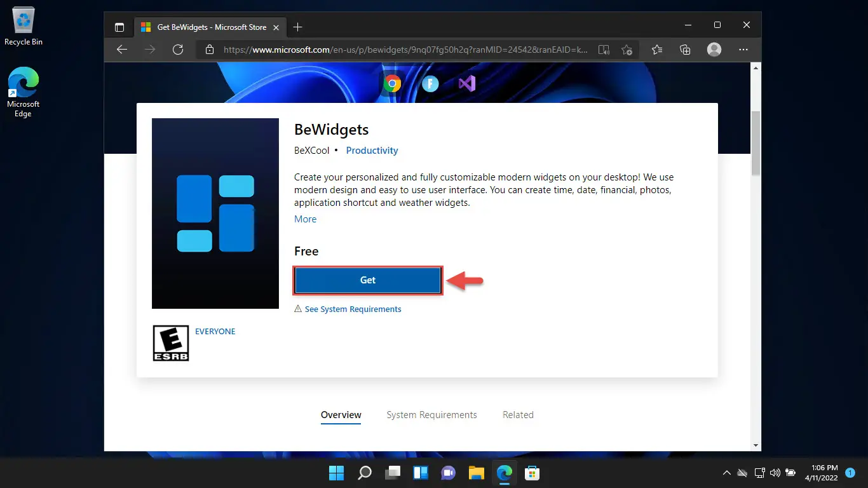868x488 pixels.
Task: Click the ESRB Everyone rating badge
Action: 171,343
